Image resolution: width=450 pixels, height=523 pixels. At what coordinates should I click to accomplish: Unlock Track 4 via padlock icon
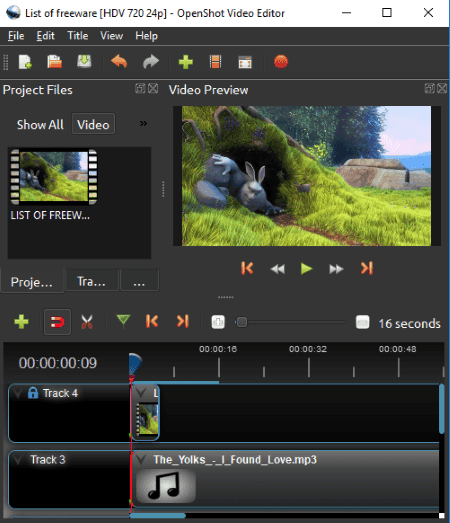point(33,393)
